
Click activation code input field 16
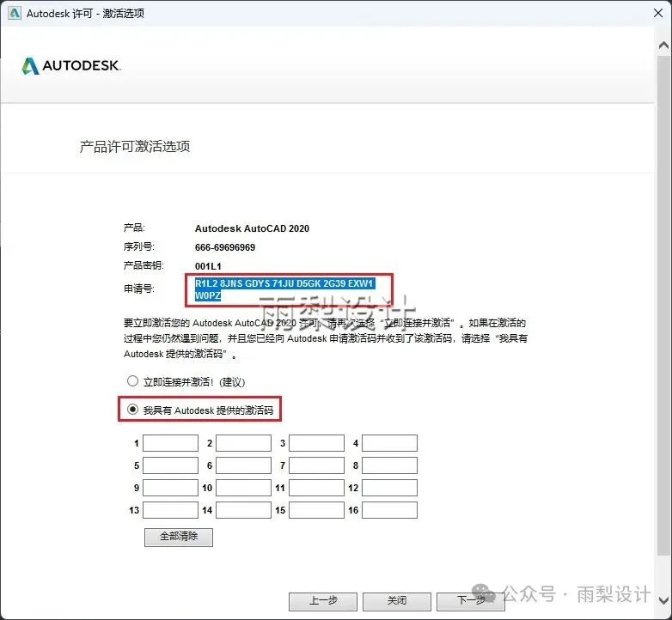[x=389, y=510]
